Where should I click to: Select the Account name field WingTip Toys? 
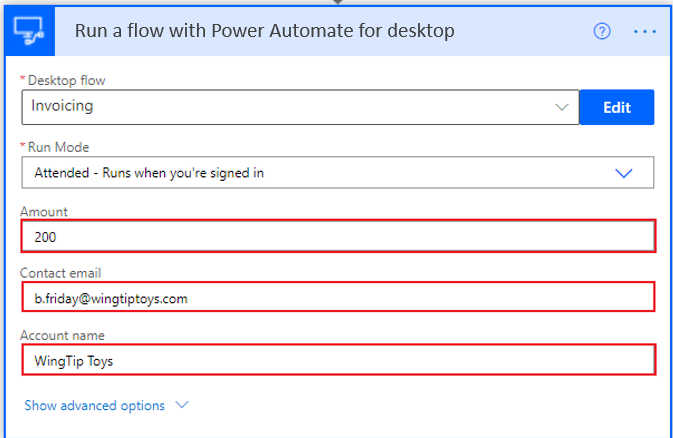pos(338,360)
